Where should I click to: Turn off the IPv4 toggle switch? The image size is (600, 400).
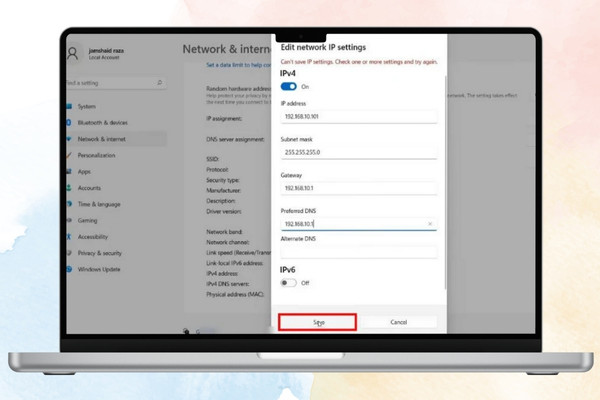289,87
